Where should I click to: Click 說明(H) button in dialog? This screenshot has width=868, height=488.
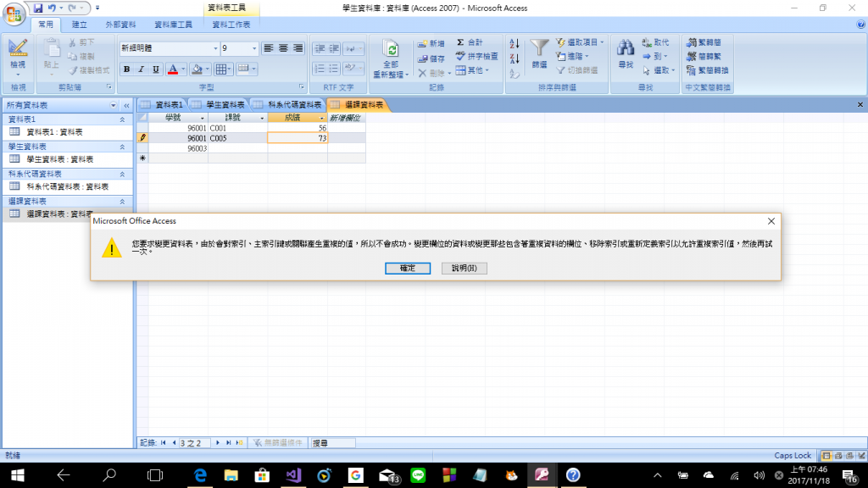[464, 269]
